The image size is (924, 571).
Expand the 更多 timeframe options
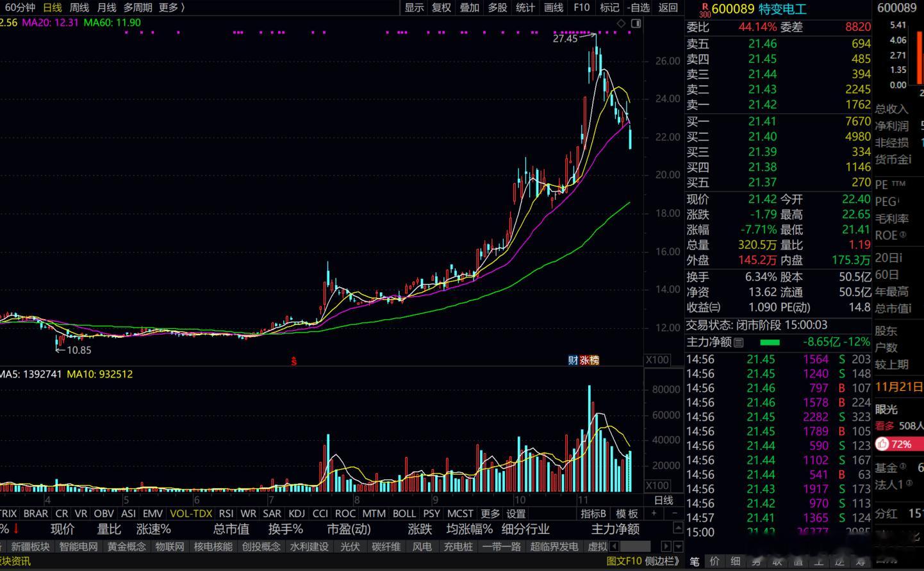172,8
